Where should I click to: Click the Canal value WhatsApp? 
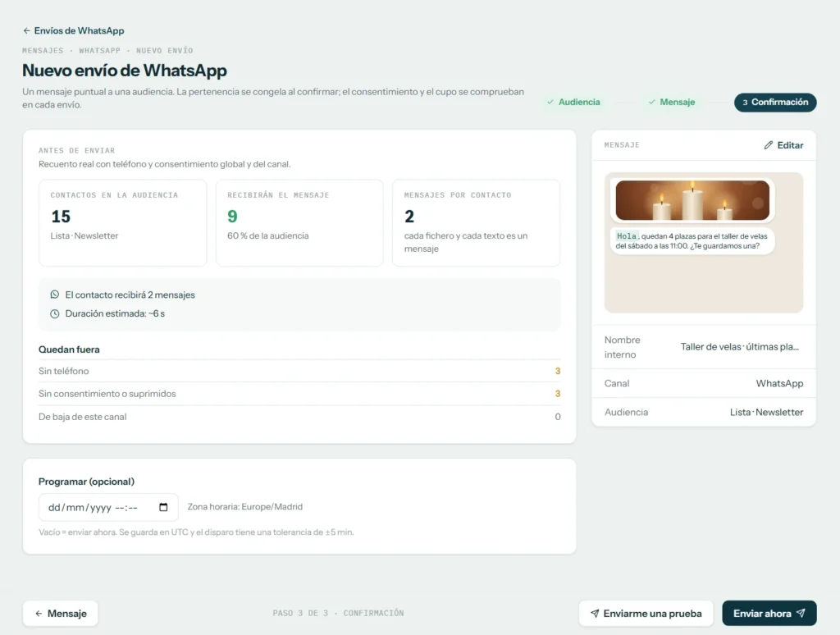coord(779,383)
